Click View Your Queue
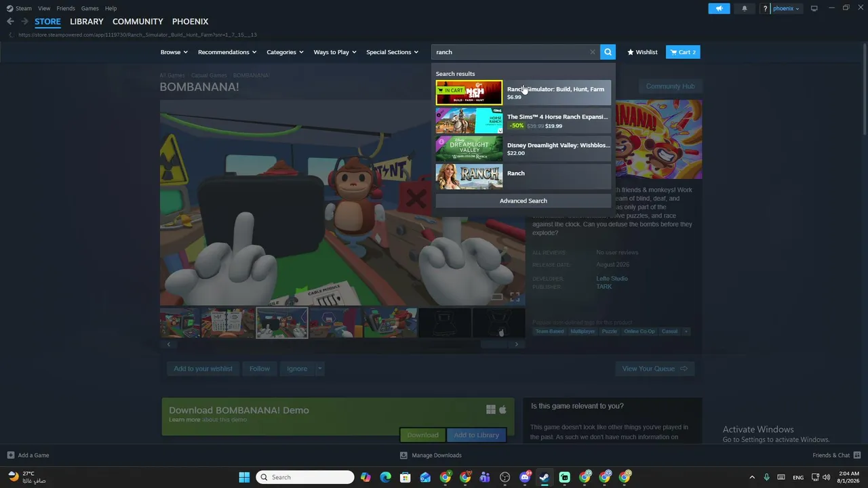The image size is (868, 488). (655, 369)
